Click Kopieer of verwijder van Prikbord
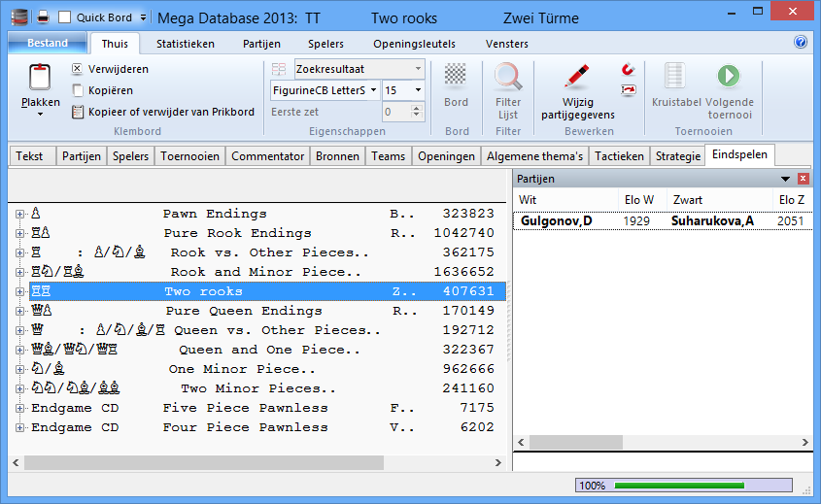This screenshot has width=821, height=504. (163, 112)
